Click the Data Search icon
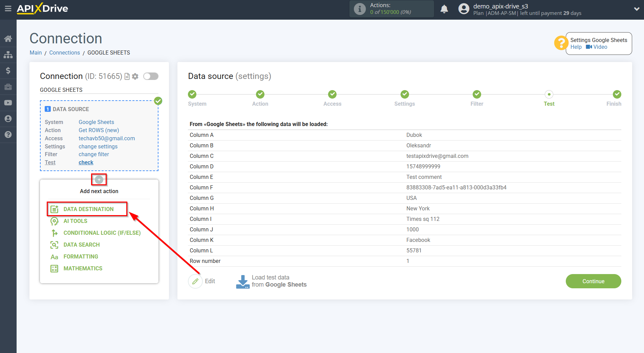 coord(54,245)
